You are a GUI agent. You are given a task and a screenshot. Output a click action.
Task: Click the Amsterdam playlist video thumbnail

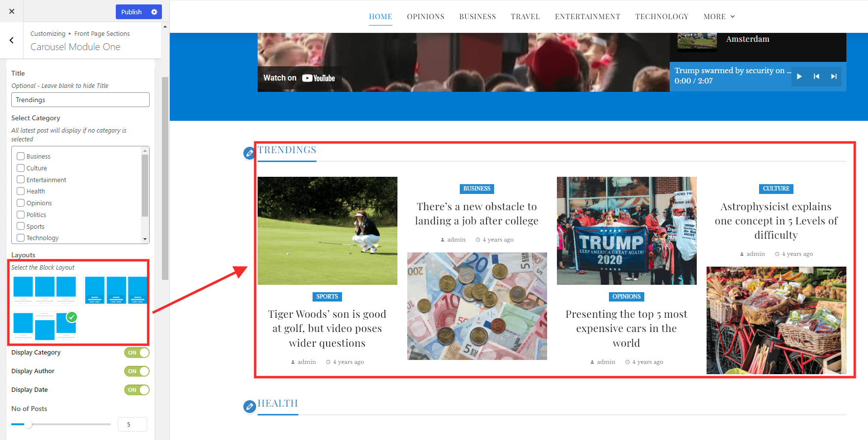click(697, 41)
